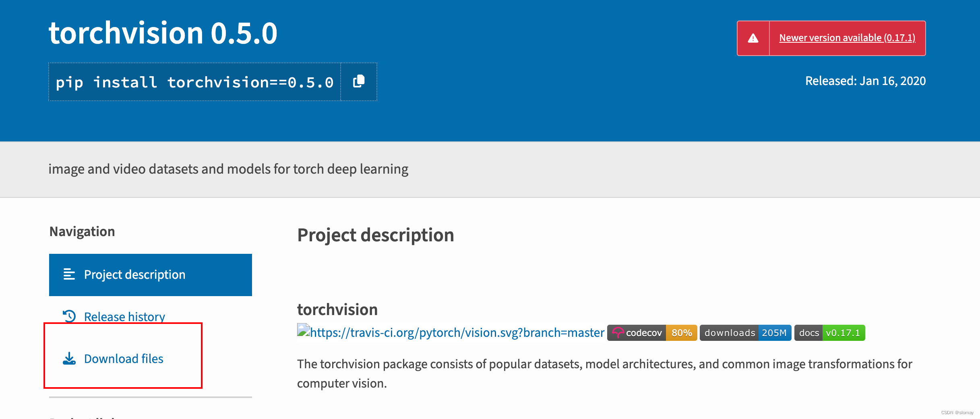
Task: Select Project description in Navigation
Action: click(134, 275)
